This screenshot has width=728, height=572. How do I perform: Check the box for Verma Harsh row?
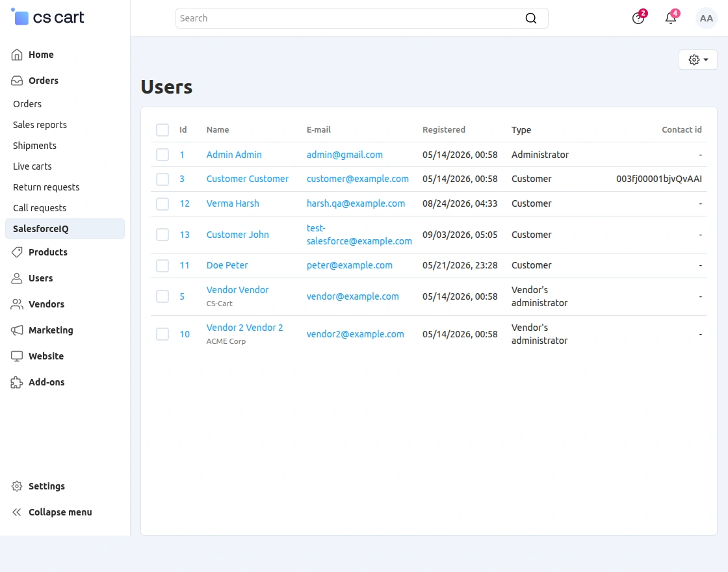(x=162, y=204)
